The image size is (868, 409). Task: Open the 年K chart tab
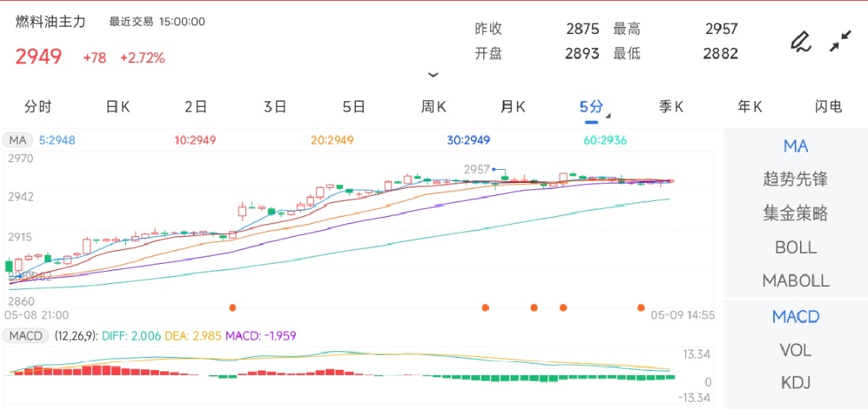tap(749, 107)
